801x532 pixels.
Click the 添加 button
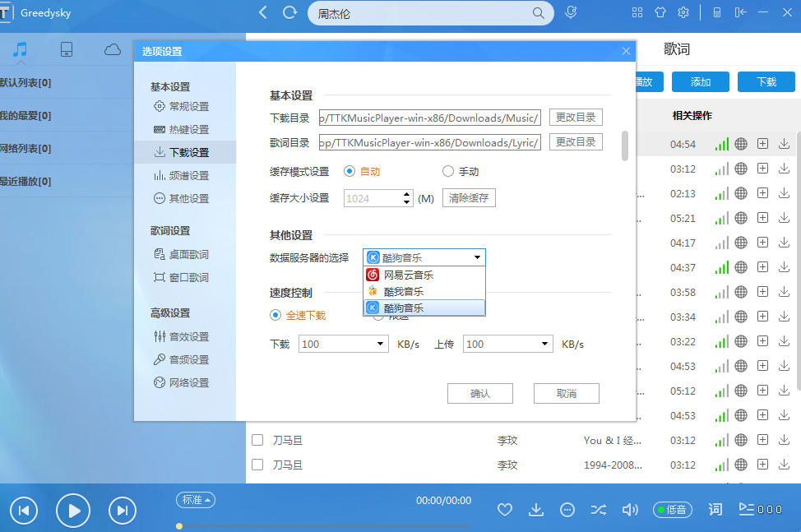click(x=701, y=81)
